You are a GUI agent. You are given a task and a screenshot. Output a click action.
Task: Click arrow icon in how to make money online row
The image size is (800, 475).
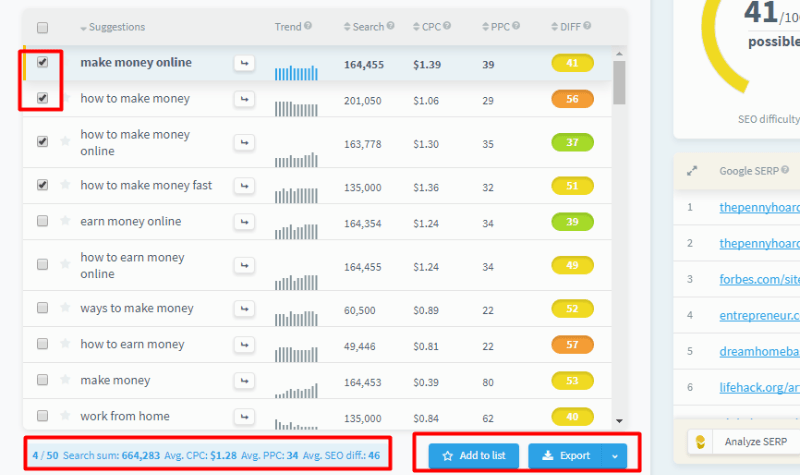(244, 142)
